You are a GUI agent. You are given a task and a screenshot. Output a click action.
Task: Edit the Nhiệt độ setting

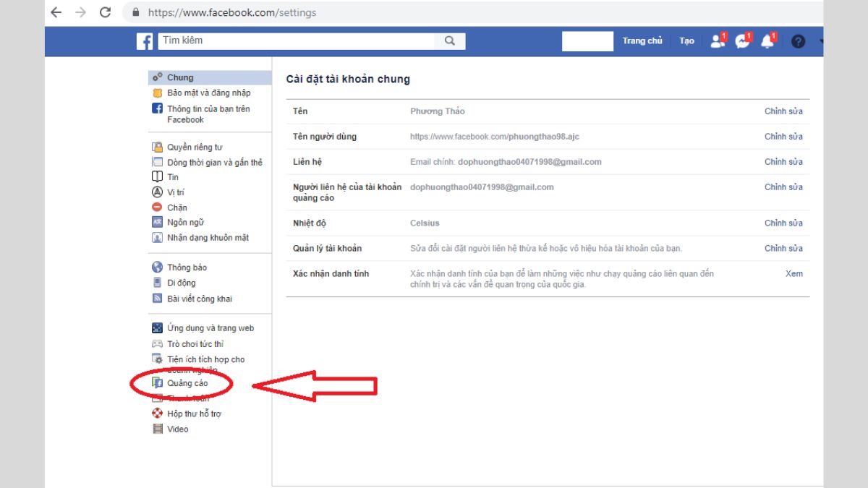(x=783, y=223)
